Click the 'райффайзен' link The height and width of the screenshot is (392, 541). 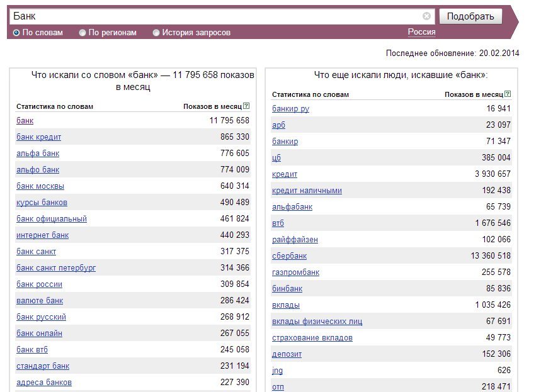pos(295,240)
